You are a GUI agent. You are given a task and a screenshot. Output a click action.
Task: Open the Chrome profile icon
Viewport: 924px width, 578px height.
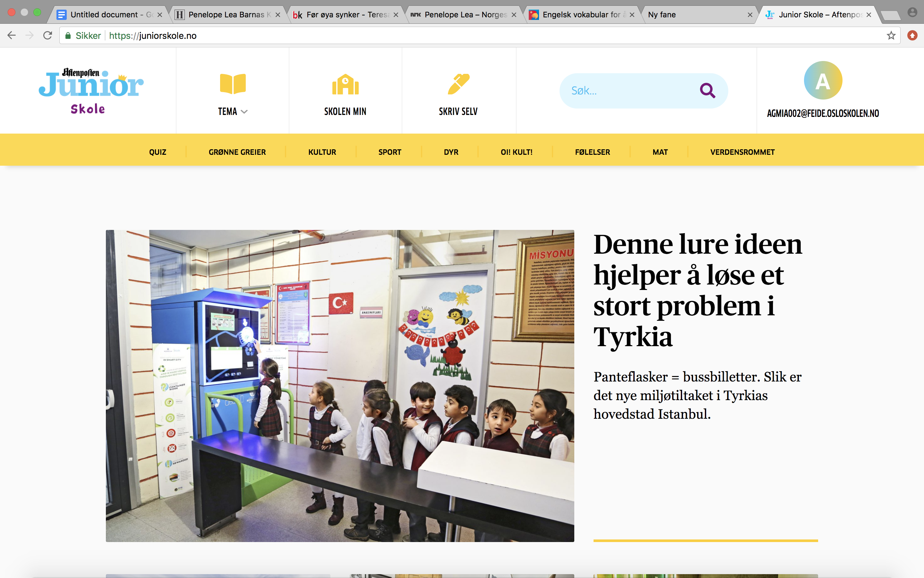click(912, 13)
